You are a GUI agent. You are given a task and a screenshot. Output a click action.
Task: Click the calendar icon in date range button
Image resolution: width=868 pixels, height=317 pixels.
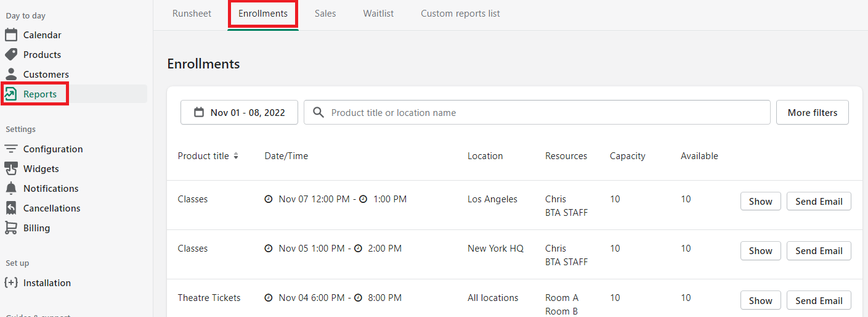(199, 112)
